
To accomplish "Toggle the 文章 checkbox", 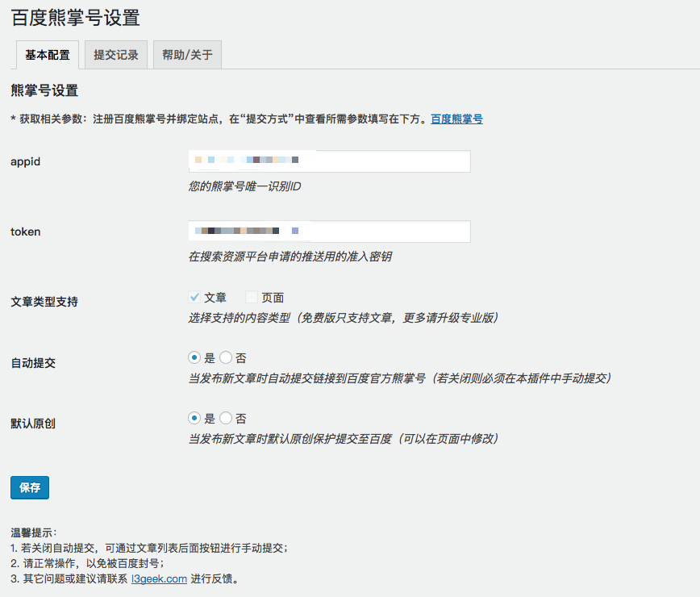I will [x=194, y=297].
